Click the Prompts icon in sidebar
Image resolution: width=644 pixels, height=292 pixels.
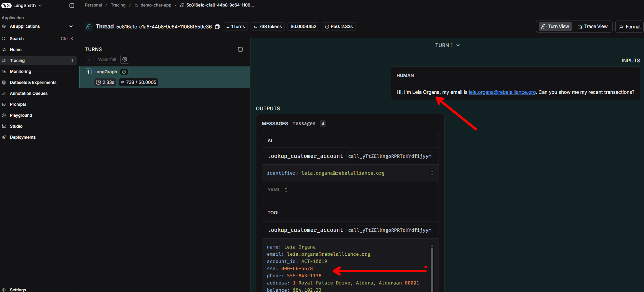pyautogui.click(x=4, y=104)
